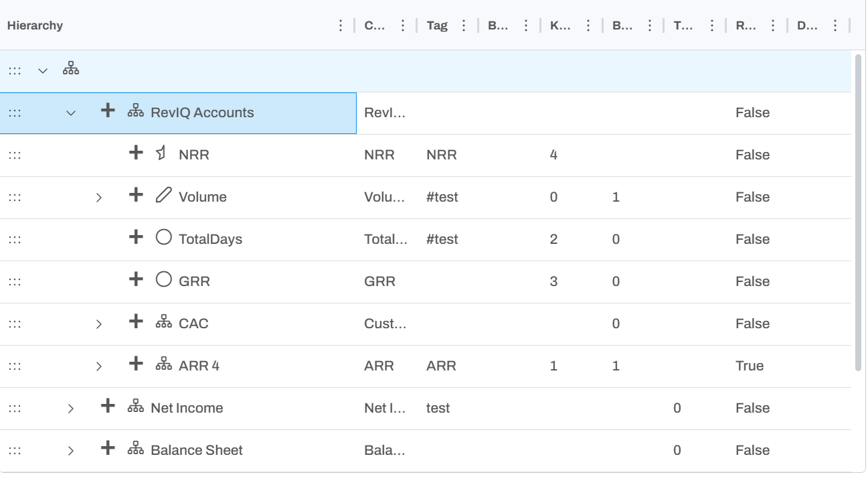Click the plus icon beside Net Income
The width and height of the screenshot is (868, 485).
click(x=108, y=407)
